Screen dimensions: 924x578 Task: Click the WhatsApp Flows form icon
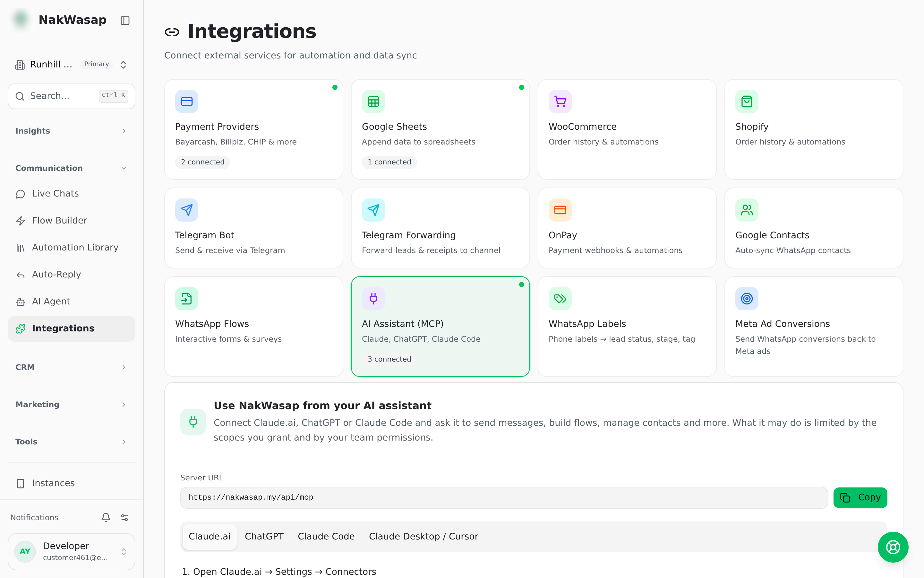pos(186,299)
